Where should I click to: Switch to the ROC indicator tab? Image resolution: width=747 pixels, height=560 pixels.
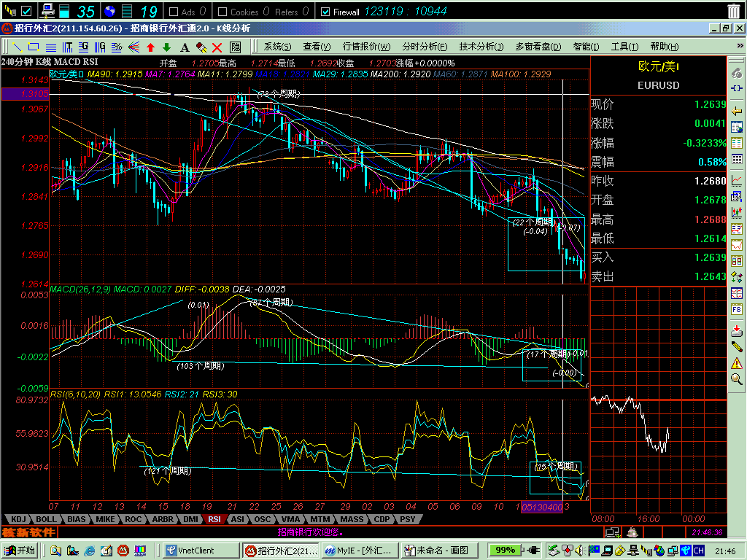pos(133,519)
